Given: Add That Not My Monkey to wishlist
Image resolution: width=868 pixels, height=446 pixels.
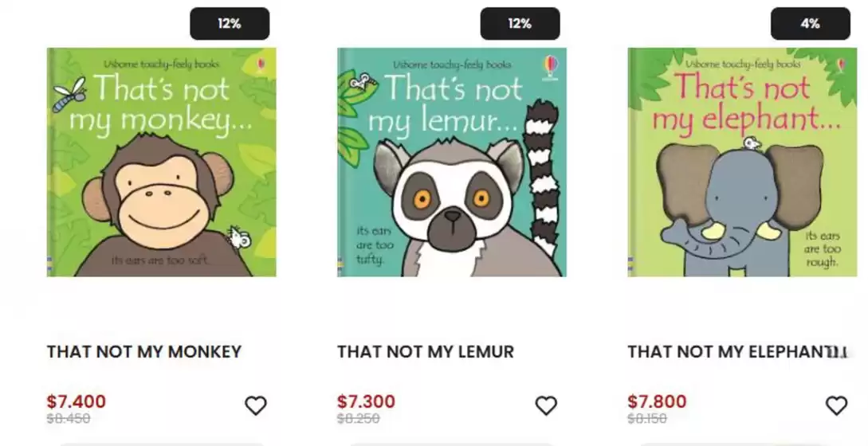Looking at the screenshot, I should click(x=255, y=406).
